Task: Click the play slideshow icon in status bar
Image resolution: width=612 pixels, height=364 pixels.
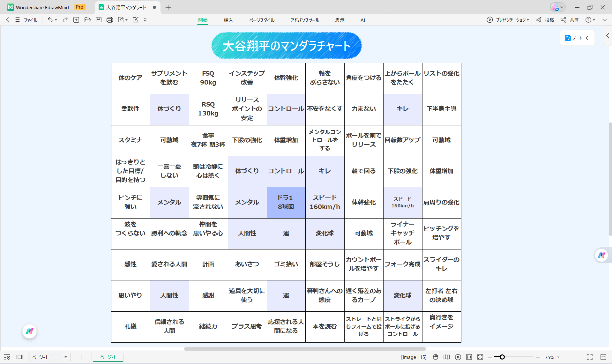Action: click(458, 357)
